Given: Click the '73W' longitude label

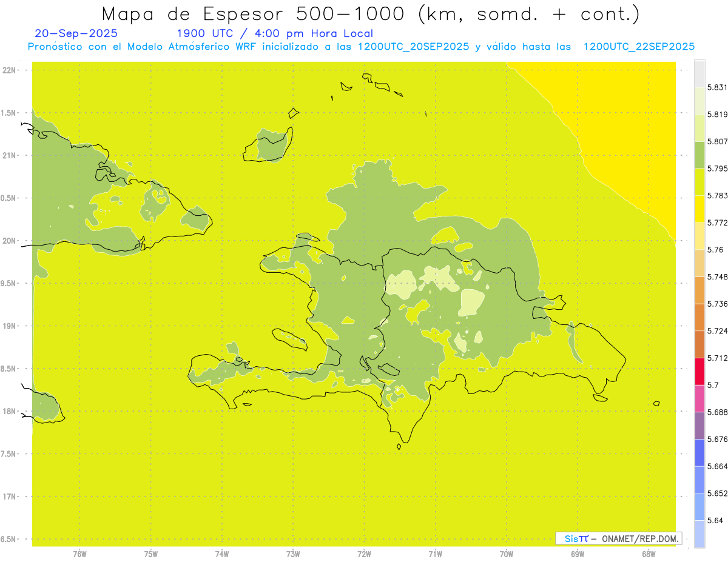Looking at the screenshot, I should pyautogui.click(x=293, y=554).
